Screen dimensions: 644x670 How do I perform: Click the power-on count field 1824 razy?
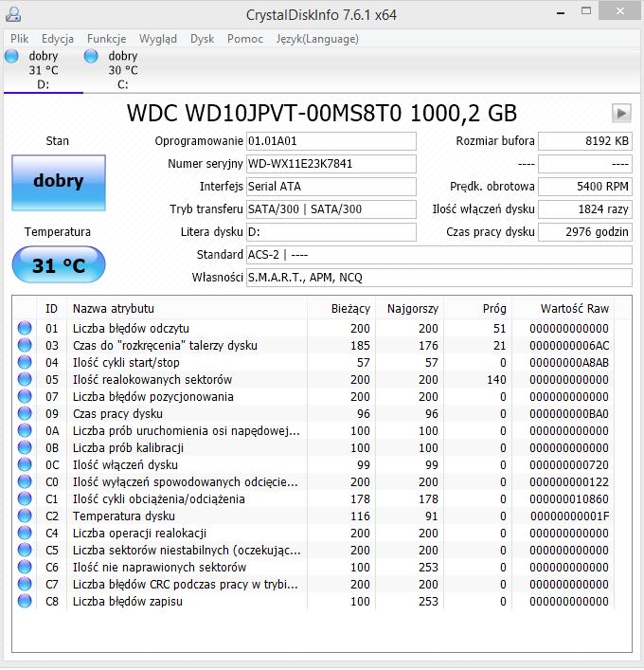pos(585,208)
